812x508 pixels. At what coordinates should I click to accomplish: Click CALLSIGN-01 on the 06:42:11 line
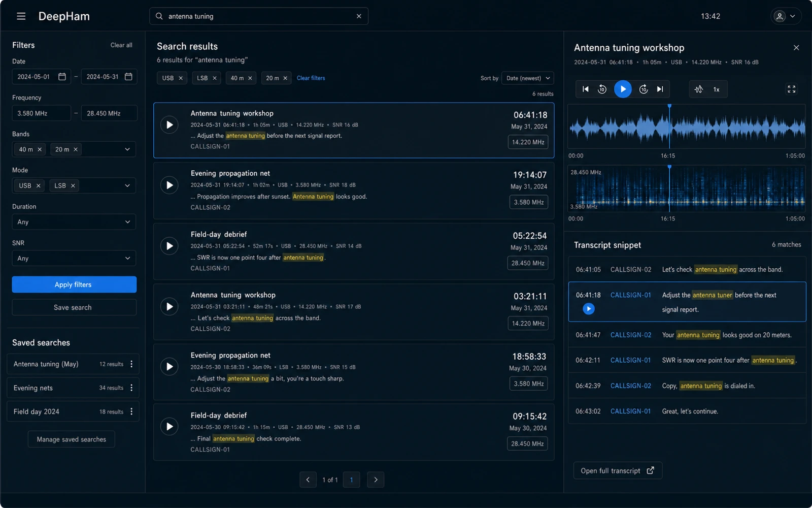630,360
